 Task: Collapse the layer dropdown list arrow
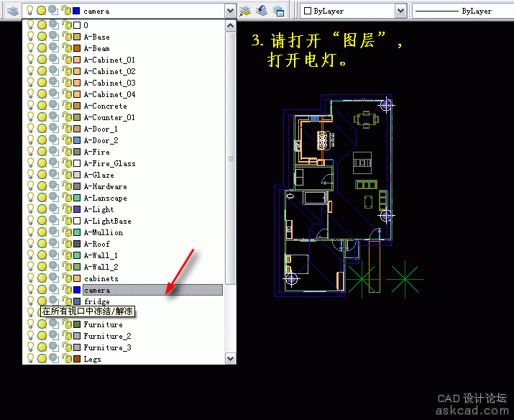click(x=230, y=11)
